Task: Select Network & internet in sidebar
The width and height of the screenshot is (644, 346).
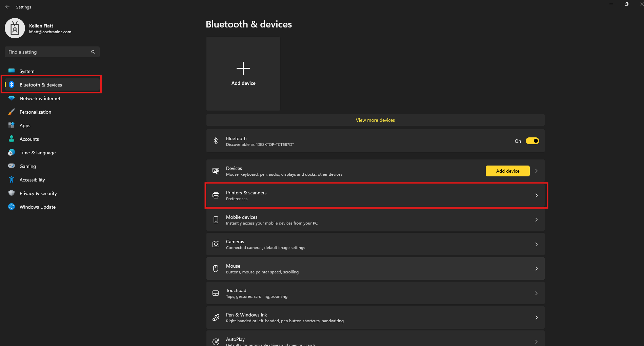Action: [x=52, y=98]
